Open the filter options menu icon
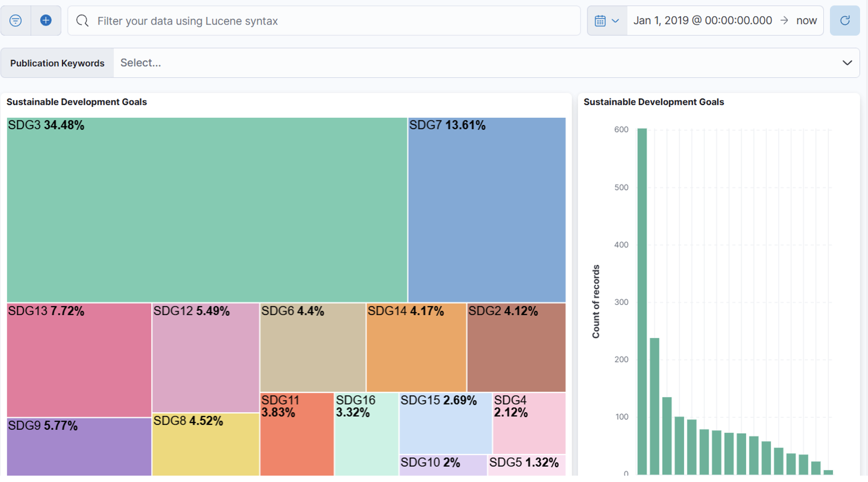Screen dimensions: 868x482 point(15,20)
